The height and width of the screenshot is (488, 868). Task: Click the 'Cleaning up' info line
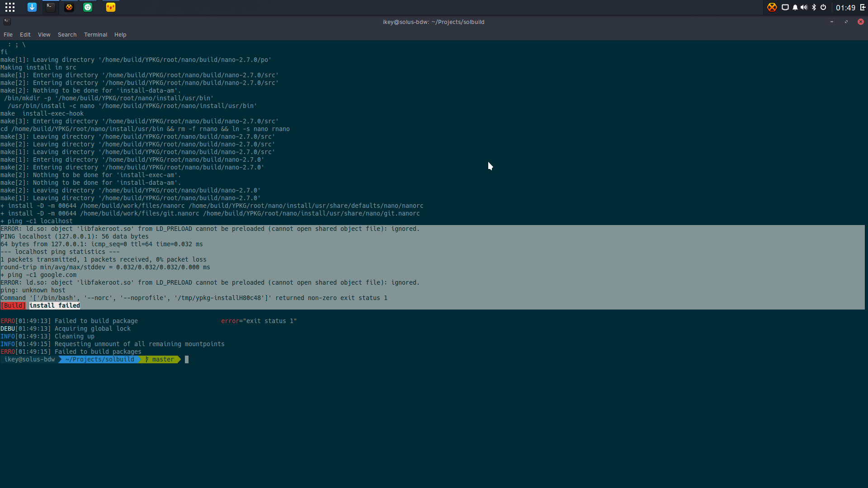(x=47, y=337)
